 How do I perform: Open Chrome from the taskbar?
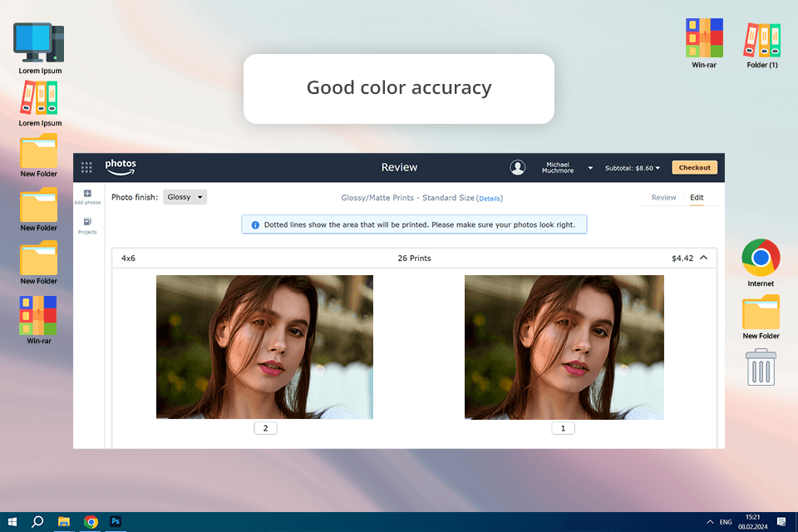(x=91, y=522)
